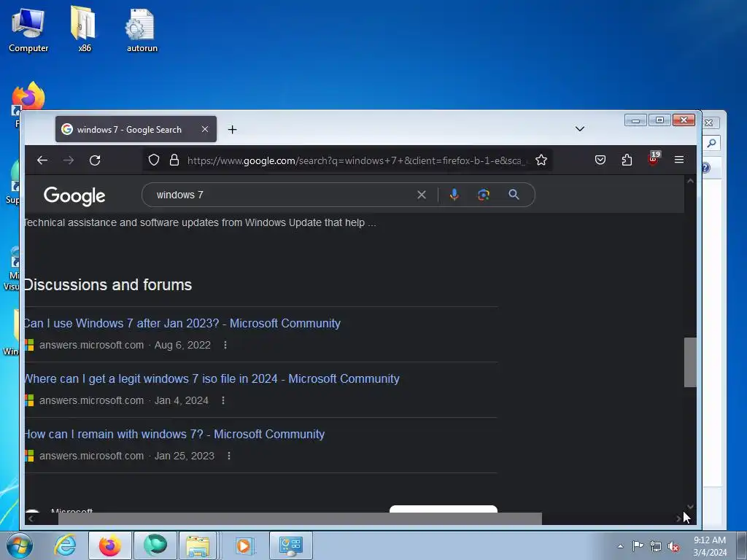Screen dimensions: 747x560
Task: Open Windows Media Player from taskbar
Action: pyautogui.click(x=244, y=545)
